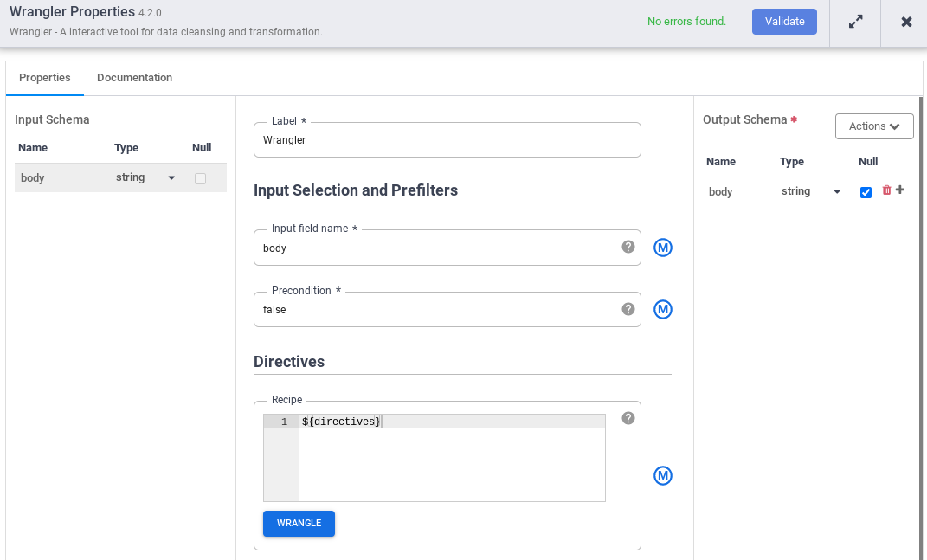Open type dropdown for output body field
Image resolution: width=927 pixels, height=560 pixels.
click(837, 192)
